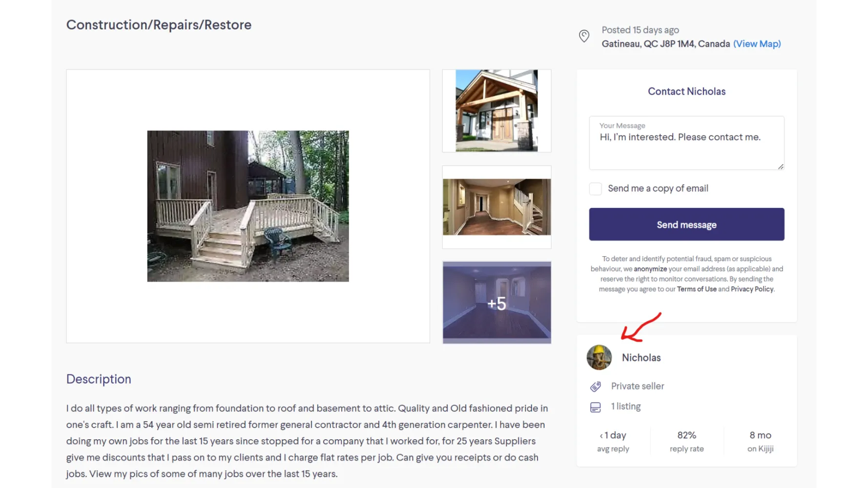Viewport: 868px width, 488px height.
Task: Click the 1 listing icon
Action: tap(596, 407)
